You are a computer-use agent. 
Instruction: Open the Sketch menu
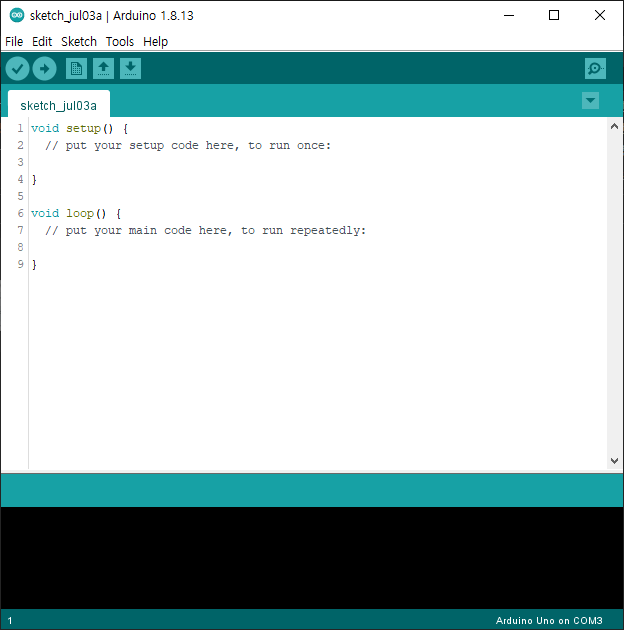coord(79,41)
